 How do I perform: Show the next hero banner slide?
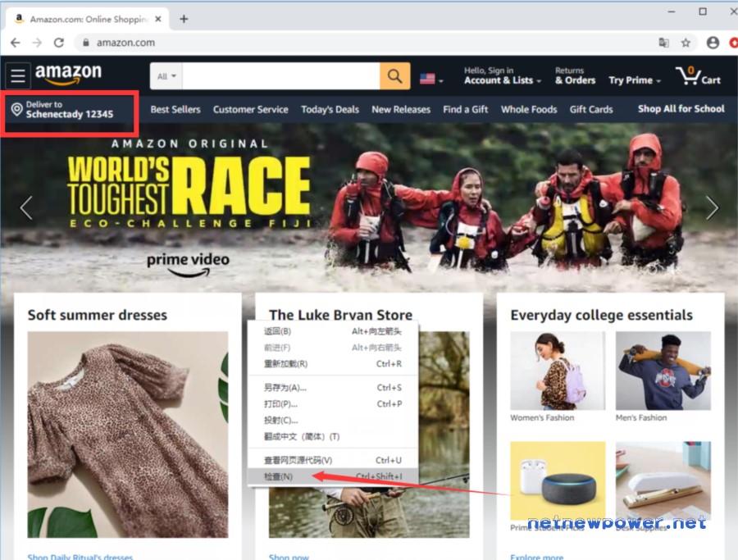pos(712,207)
